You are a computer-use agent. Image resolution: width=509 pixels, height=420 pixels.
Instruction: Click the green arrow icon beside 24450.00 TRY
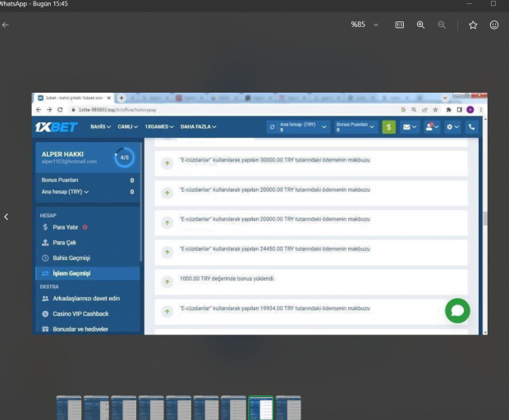pos(167,253)
